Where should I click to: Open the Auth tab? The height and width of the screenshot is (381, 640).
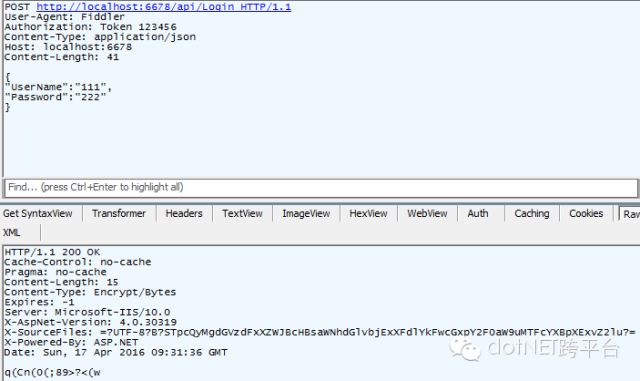(478, 214)
